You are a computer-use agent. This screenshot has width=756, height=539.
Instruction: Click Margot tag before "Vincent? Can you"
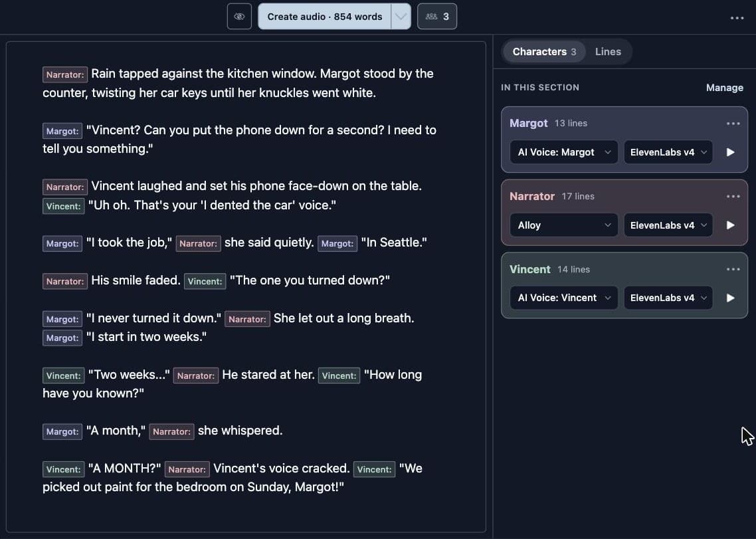[62, 131]
